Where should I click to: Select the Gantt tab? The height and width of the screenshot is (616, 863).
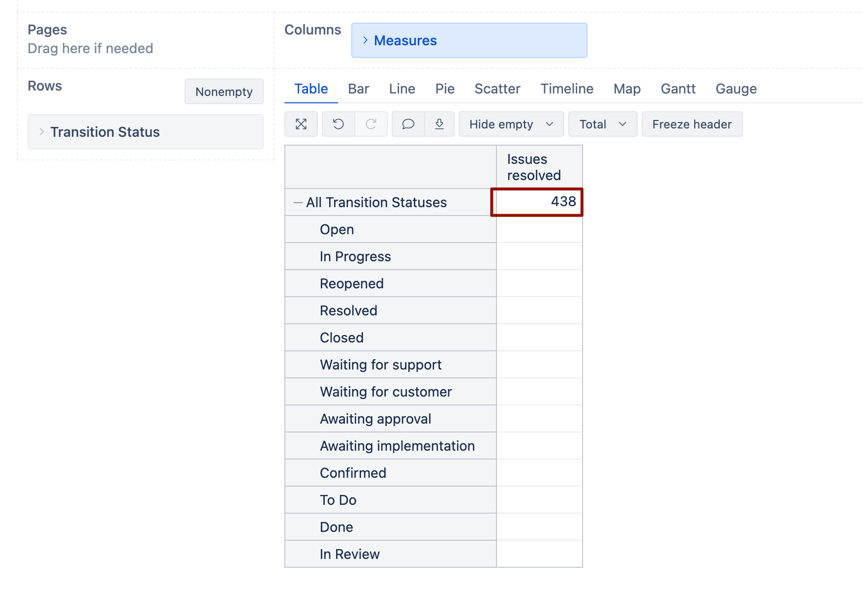click(x=678, y=89)
